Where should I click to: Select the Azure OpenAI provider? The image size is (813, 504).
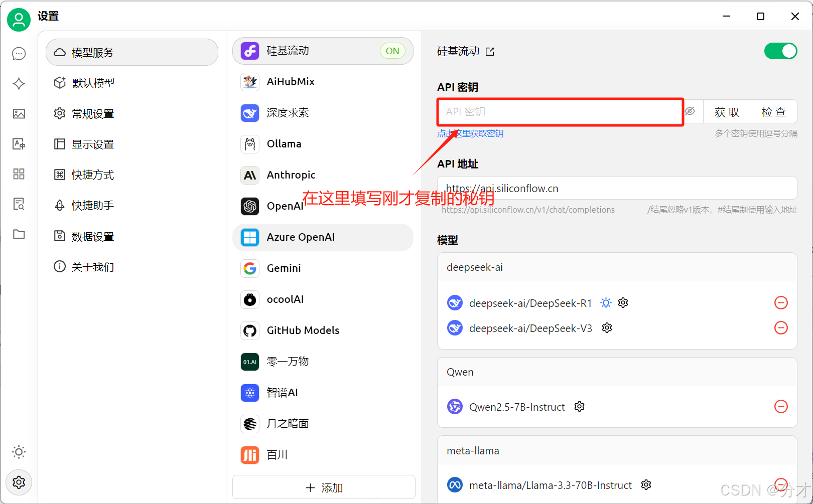[x=323, y=237]
